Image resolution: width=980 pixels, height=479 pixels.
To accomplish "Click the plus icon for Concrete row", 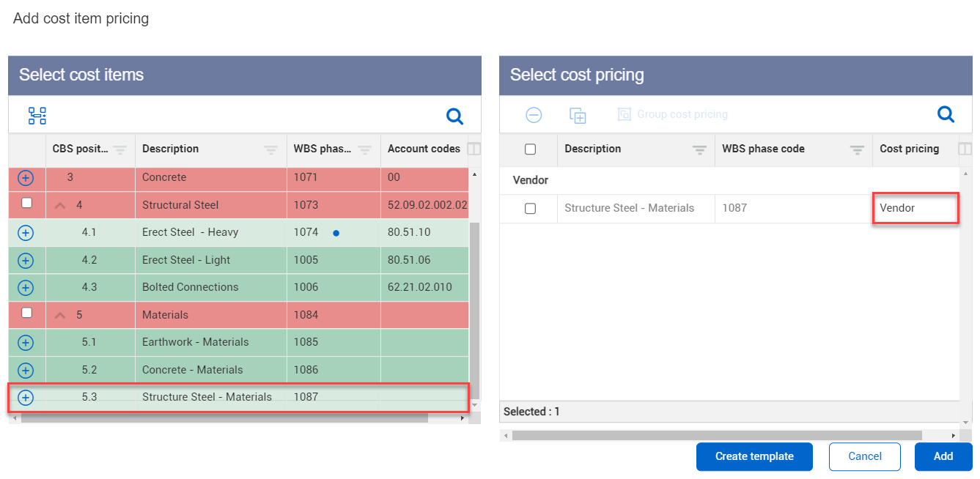I will click(x=26, y=178).
